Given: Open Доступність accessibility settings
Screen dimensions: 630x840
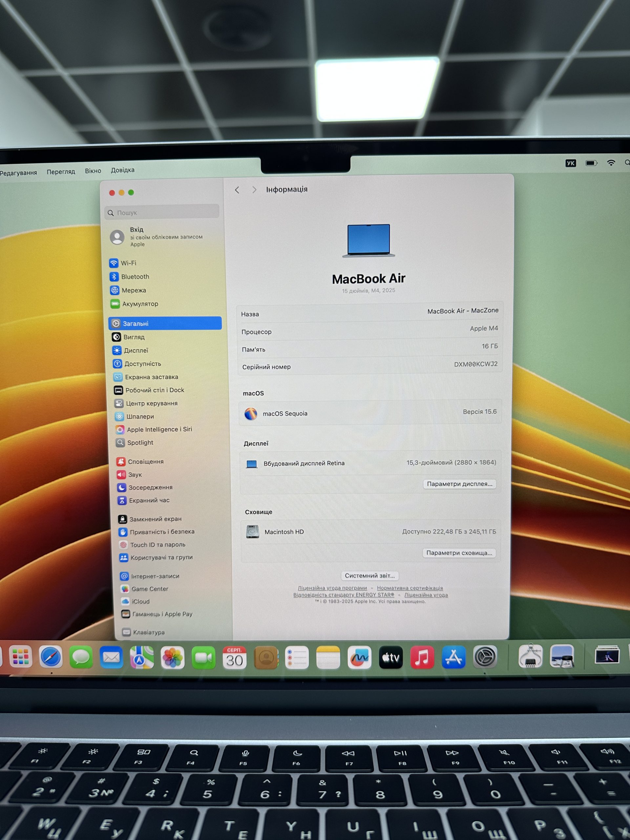Looking at the screenshot, I should tap(137, 364).
